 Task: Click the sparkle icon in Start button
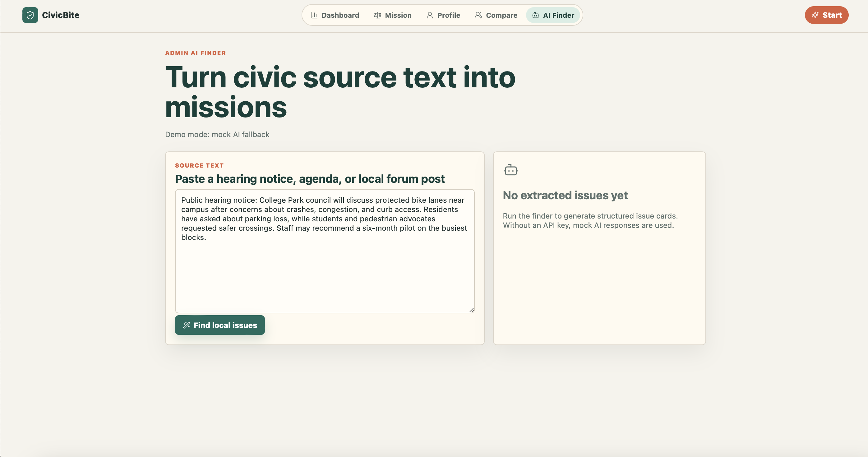[x=815, y=15]
